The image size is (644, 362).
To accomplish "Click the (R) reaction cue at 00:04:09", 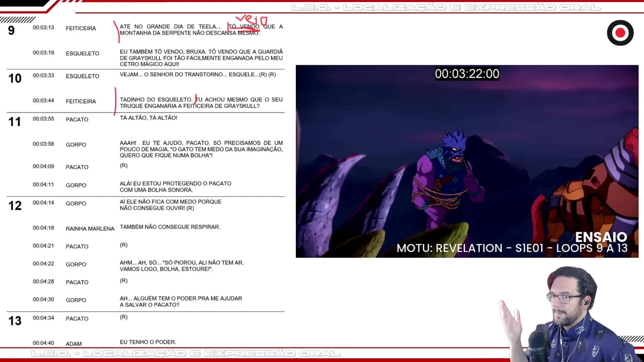I will [124, 165].
